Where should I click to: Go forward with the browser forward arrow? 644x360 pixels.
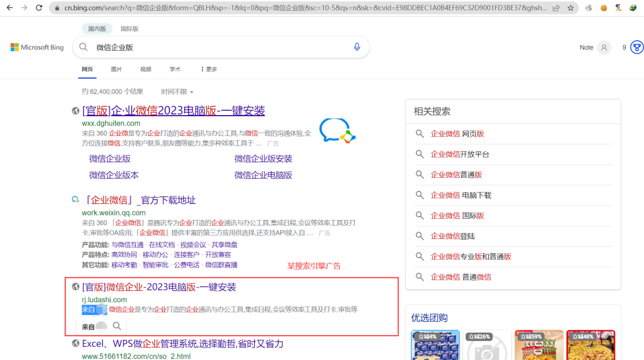point(24,8)
